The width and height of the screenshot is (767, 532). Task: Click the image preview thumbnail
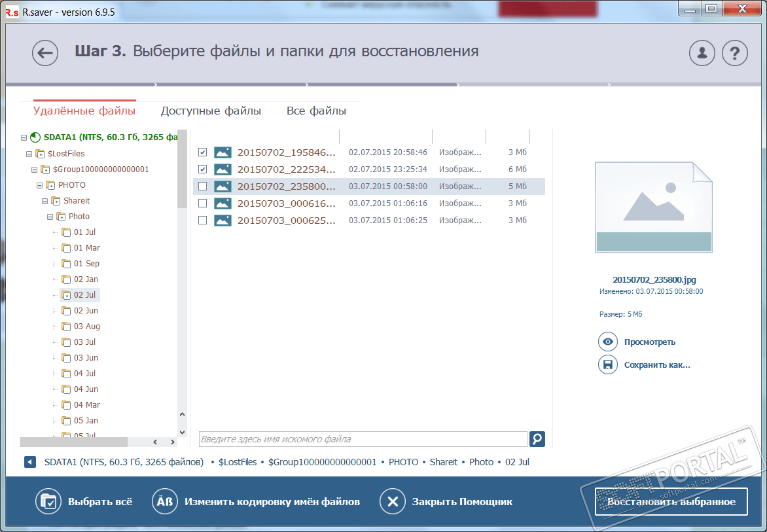[x=654, y=207]
